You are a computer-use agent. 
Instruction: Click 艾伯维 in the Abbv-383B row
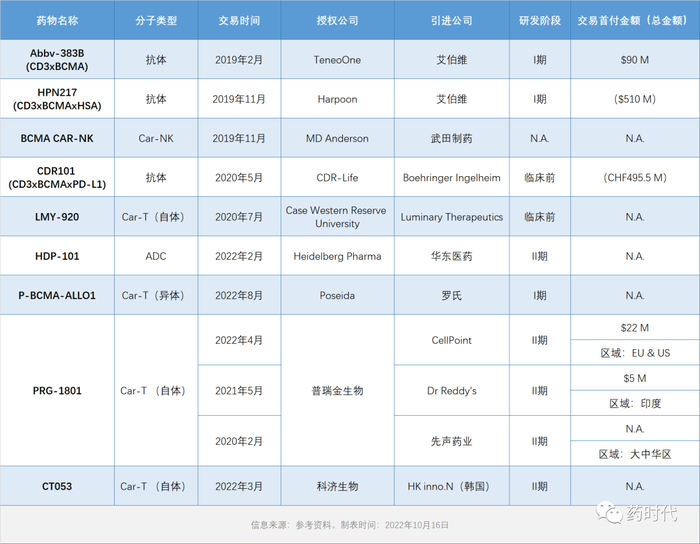452,60
